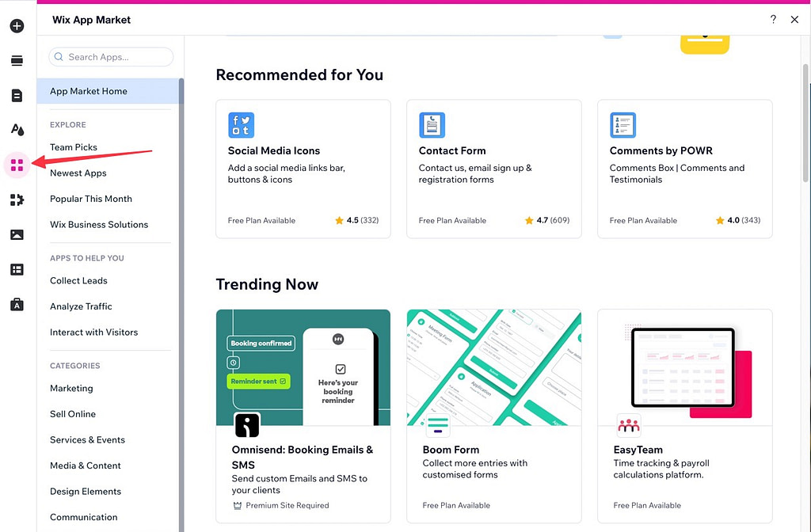Click the Content Manager grid icon in sidebar
The height and width of the screenshot is (532, 811).
tap(16, 269)
